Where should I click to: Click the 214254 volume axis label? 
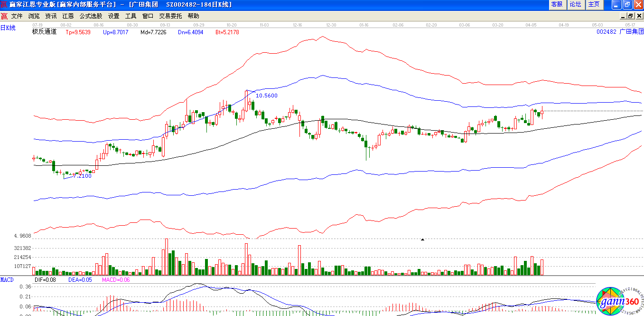22,257
